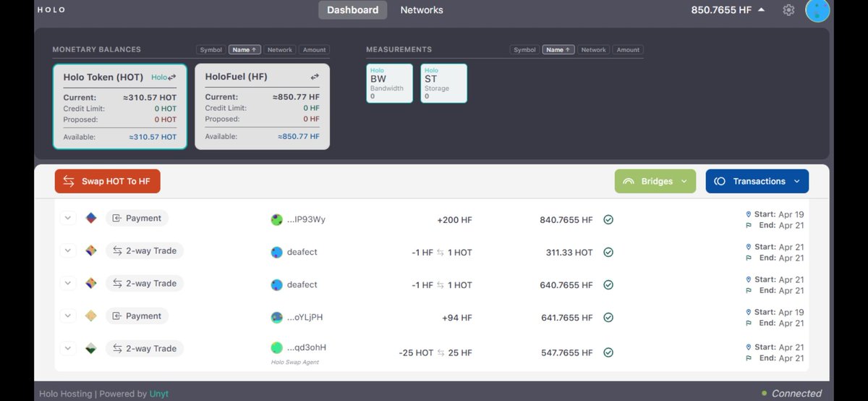Click the HOLO logo text
Image resolution: width=868 pixels, height=401 pixels.
[51, 10]
